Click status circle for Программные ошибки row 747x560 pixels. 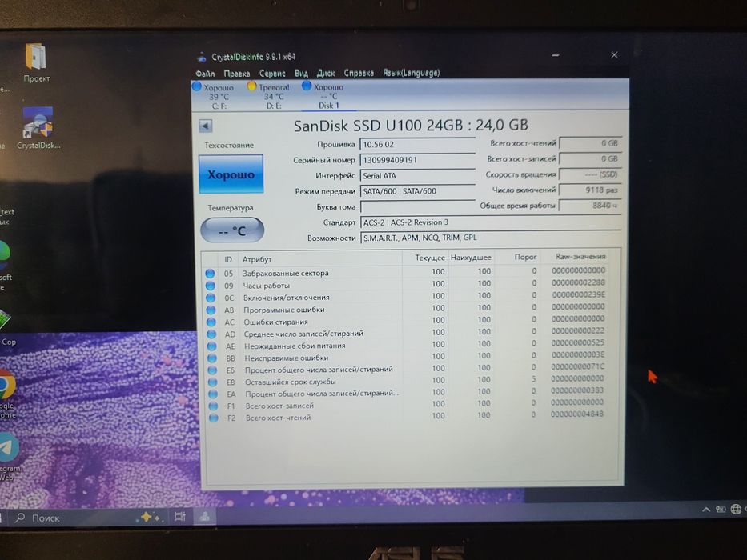(211, 310)
